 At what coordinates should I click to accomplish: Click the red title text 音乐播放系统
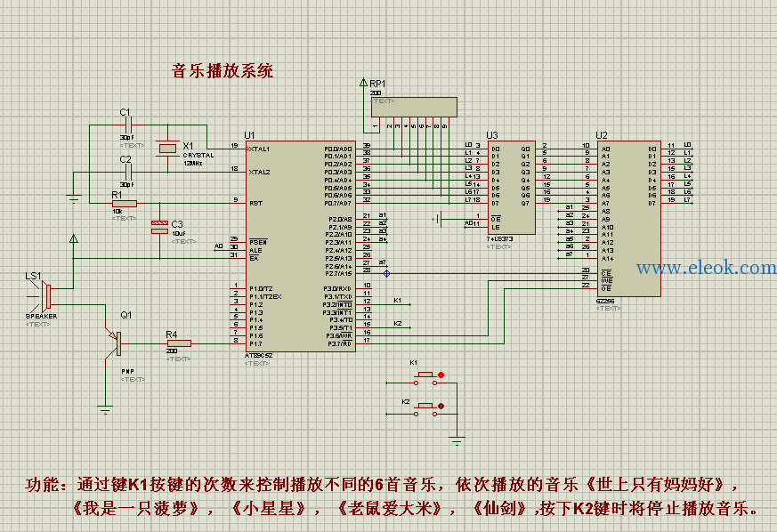click(222, 70)
